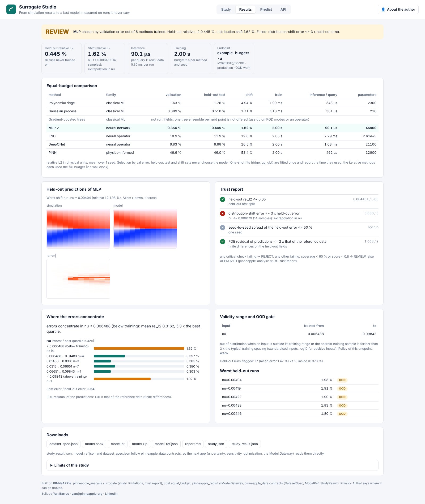This screenshot has height=504, width=425.
Task: Click the 3.636 / 3 trust value
Action: tap(371, 213)
